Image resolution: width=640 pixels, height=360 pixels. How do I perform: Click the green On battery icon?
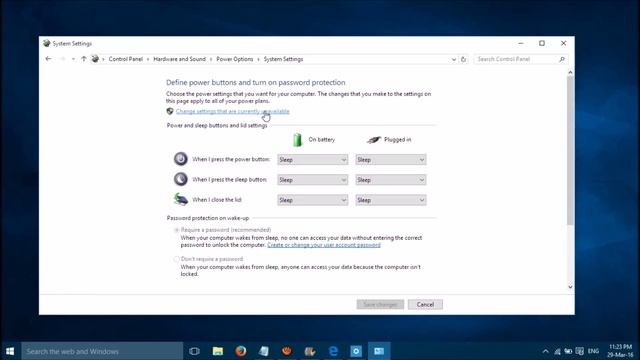(x=297, y=140)
